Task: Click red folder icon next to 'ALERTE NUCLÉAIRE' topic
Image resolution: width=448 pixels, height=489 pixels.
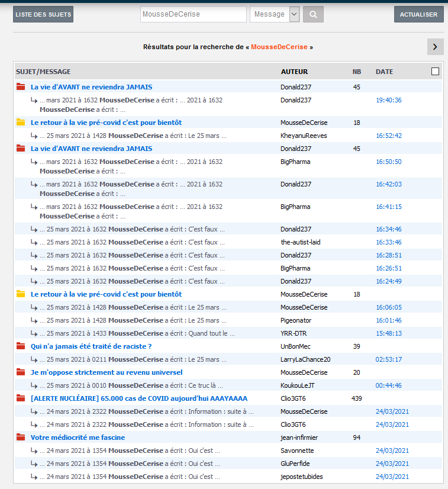Action: click(x=21, y=398)
